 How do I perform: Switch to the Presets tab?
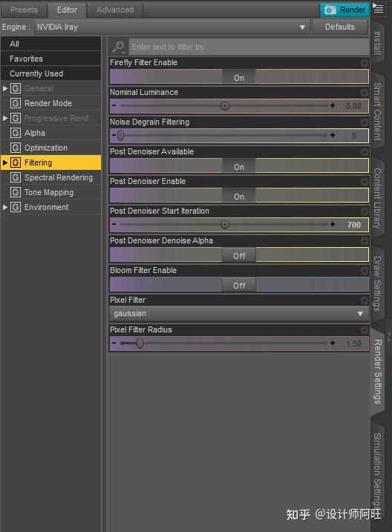[x=24, y=10]
